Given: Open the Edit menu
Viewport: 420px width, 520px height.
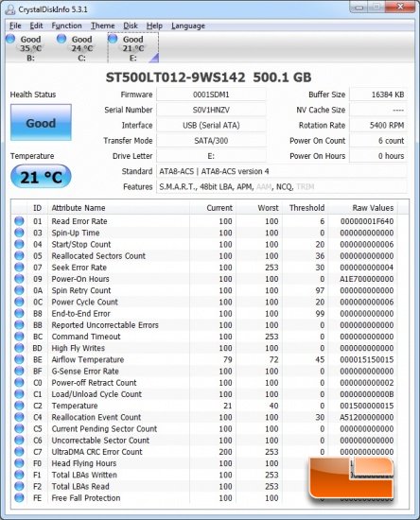Looking at the screenshot, I should [x=36, y=26].
